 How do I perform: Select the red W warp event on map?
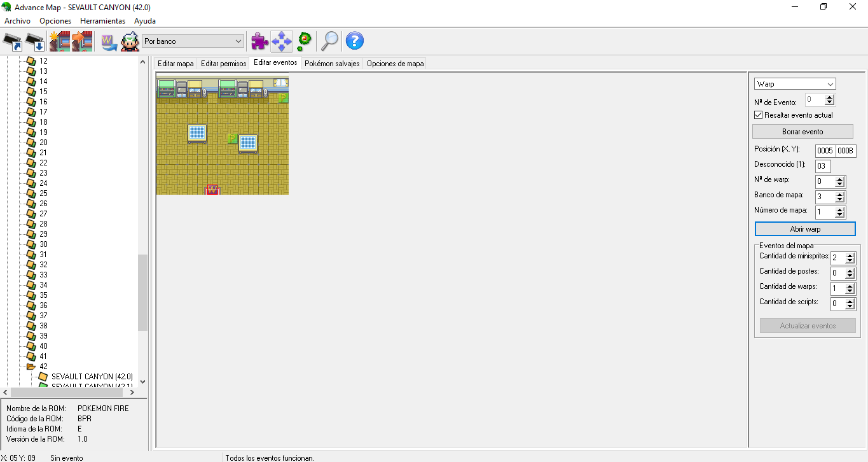click(212, 190)
